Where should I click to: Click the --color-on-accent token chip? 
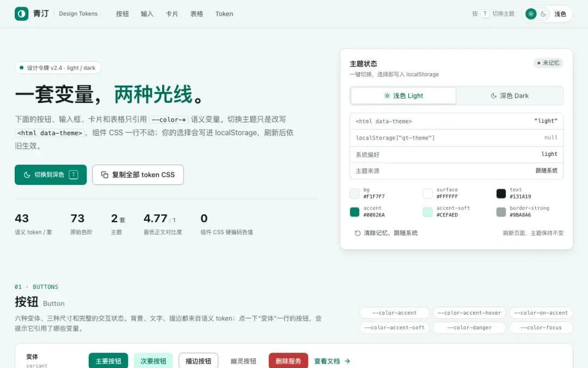pyautogui.click(x=541, y=313)
